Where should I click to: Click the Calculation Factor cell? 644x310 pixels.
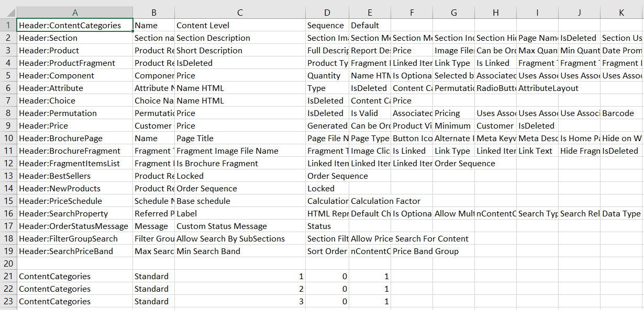click(x=370, y=201)
